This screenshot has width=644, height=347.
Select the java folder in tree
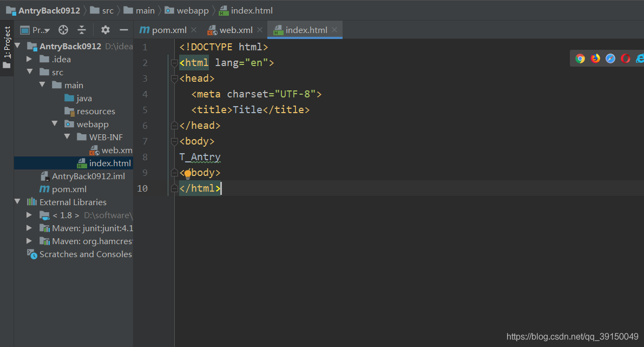tap(78, 98)
